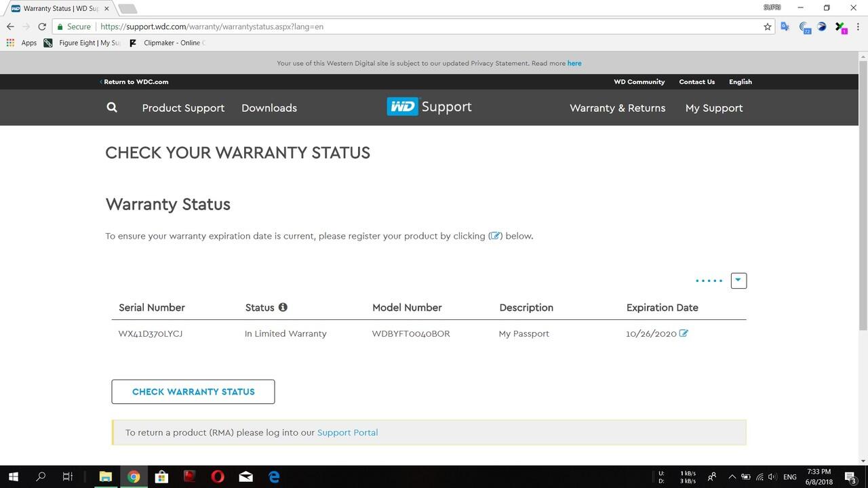The image size is (868, 488).
Task: Open the Clipmaker bookmark
Action: click(x=167, y=43)
